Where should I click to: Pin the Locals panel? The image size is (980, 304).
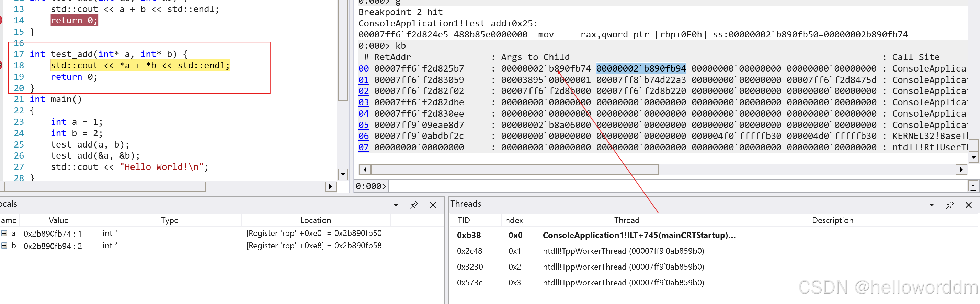[x=414, y=205]
